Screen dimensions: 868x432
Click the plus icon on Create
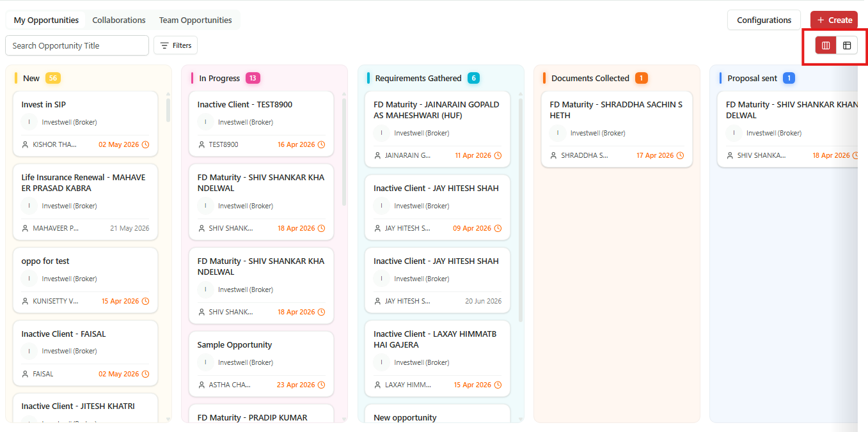coord(821,20)
